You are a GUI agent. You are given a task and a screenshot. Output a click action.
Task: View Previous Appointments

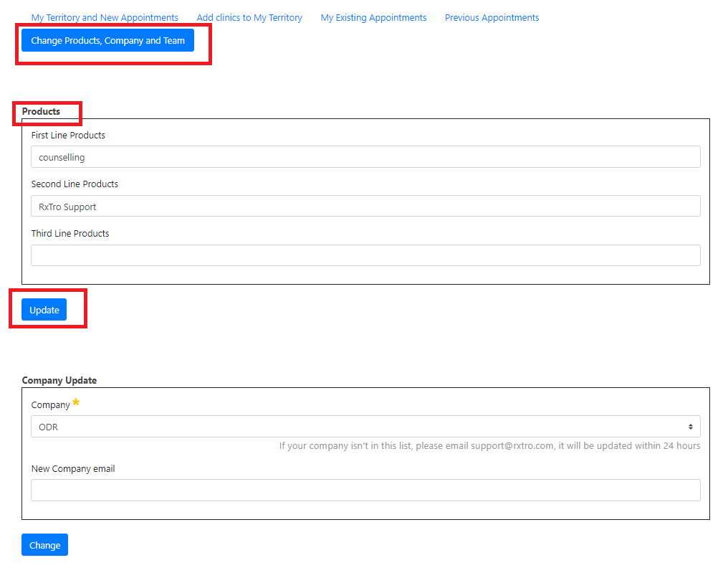click(492, 17)
